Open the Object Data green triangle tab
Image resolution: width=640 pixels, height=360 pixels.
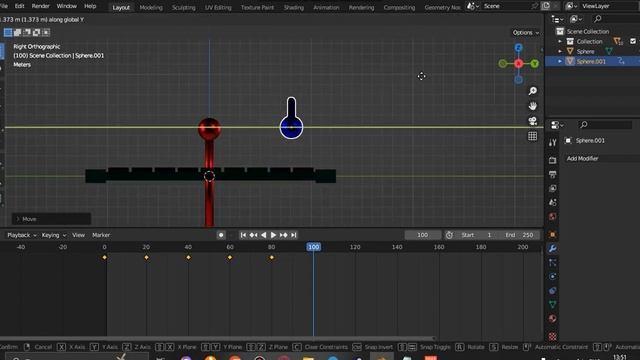(552, 304)
